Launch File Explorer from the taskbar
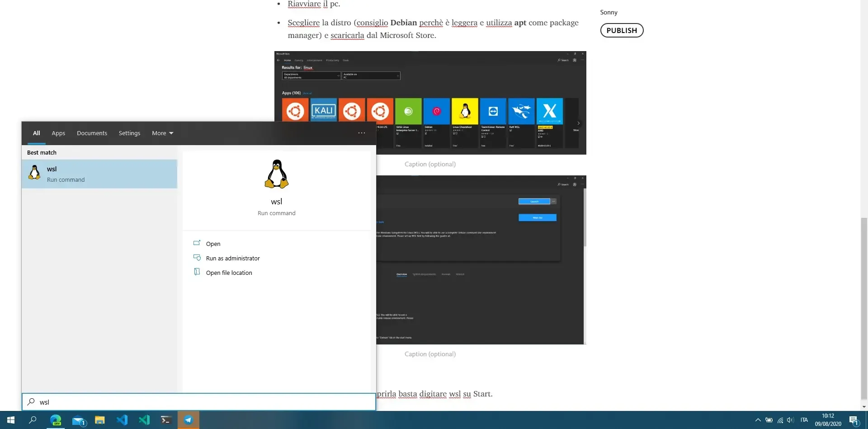 (100, 420)
